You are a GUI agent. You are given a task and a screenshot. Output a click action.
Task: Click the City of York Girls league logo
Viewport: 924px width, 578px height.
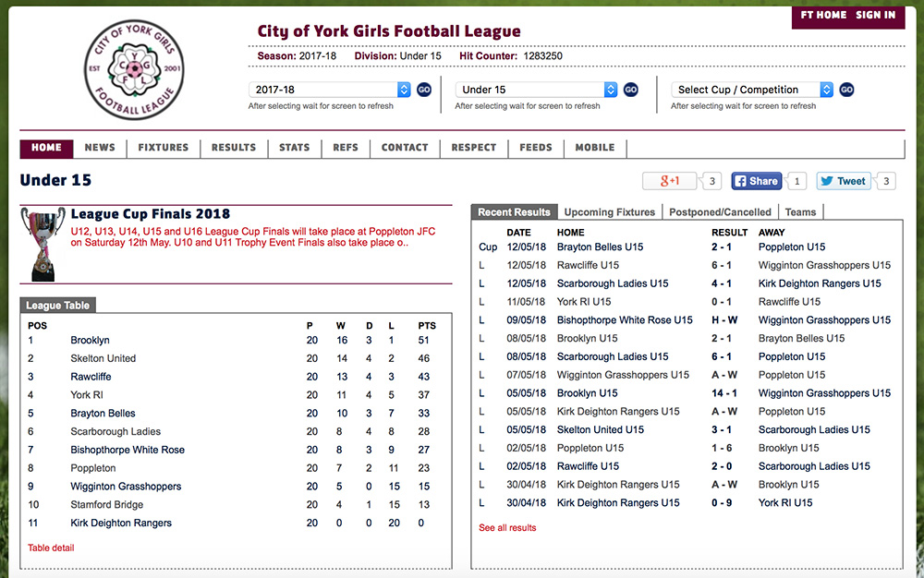pyautogui.click(x=134, y=70)
